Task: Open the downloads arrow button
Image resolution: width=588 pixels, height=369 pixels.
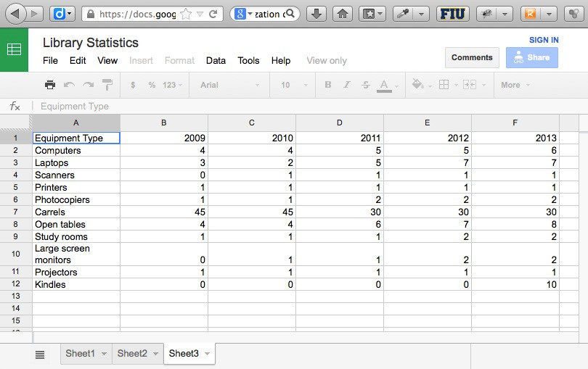Action: pos(317,14)
